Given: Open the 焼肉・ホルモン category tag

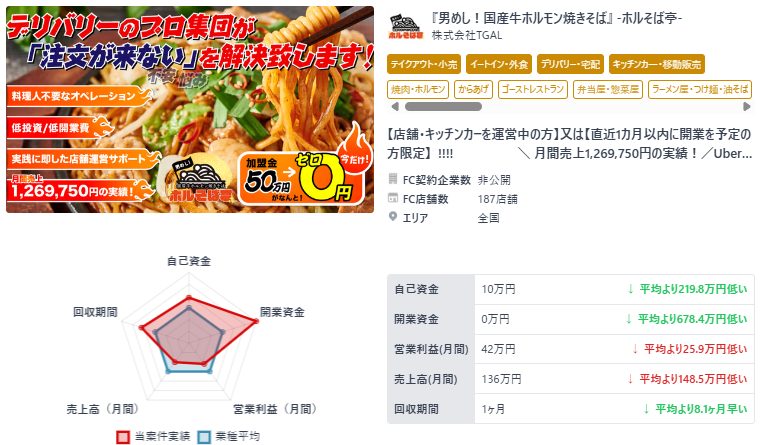Looking at the screenshot, I should [x=418, y=89].
